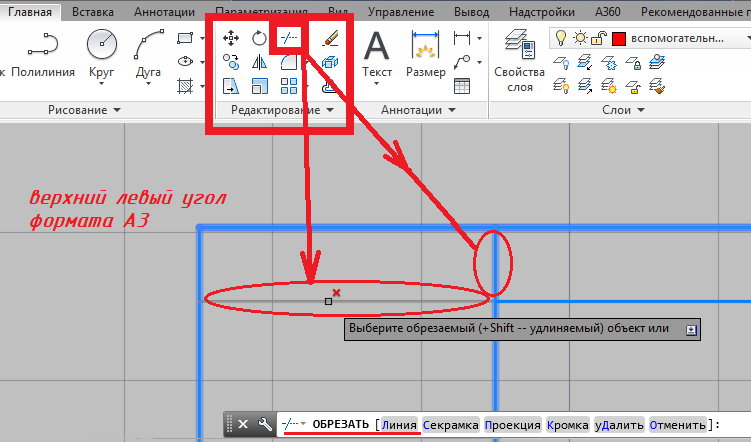Screen dimensions: 751x442
Task: Select the Trim (Обрезать) tool in ribbon
Action: click(289, 38)
